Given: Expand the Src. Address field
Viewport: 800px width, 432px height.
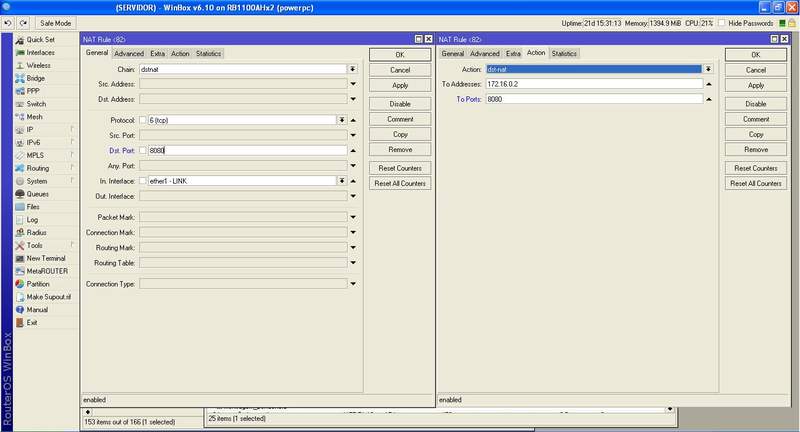Looking at the screenshot, I should coord(353,84).
